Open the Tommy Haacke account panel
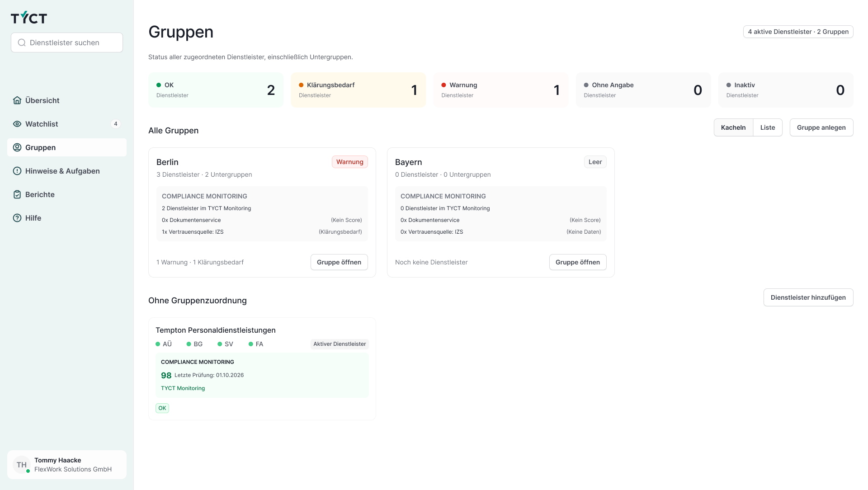Viewport: 868px width, 490px height. pyautogui.click(x=67, y=465)
